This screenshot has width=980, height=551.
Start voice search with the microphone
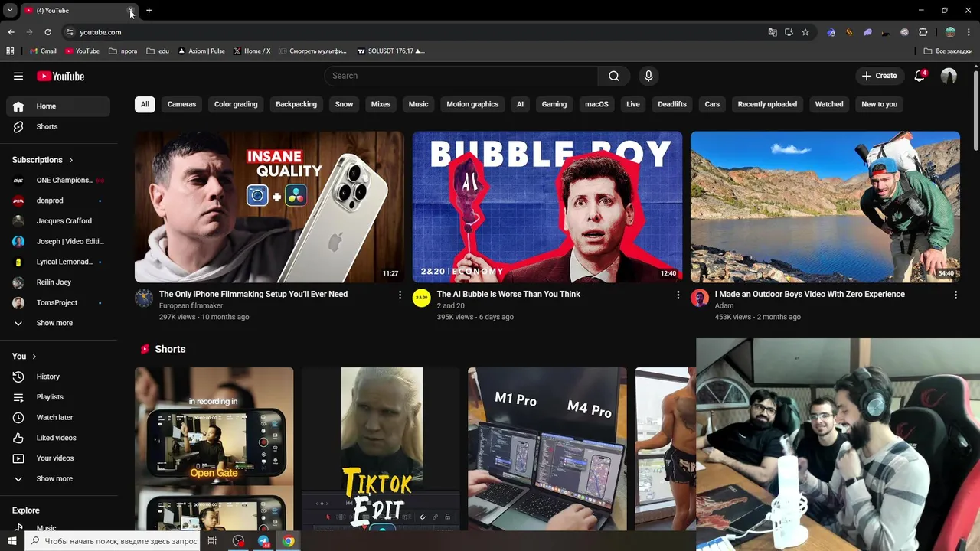click(x=648, y=76)
